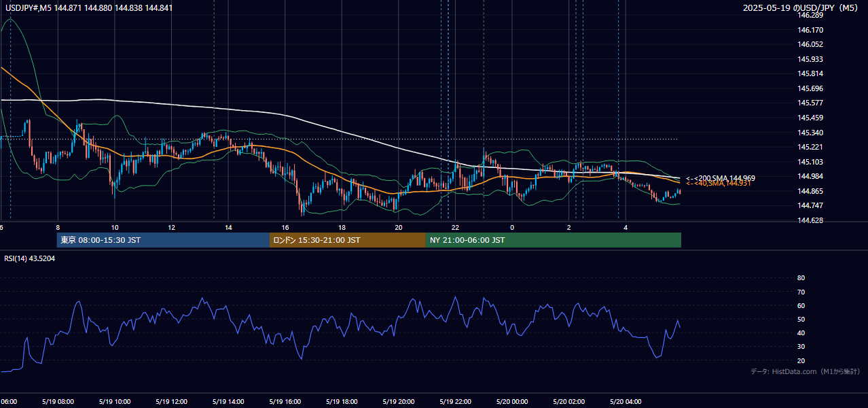Click hour label 18 under the price chart
Screen dimensions: 868x408
(x=342, y=227)
